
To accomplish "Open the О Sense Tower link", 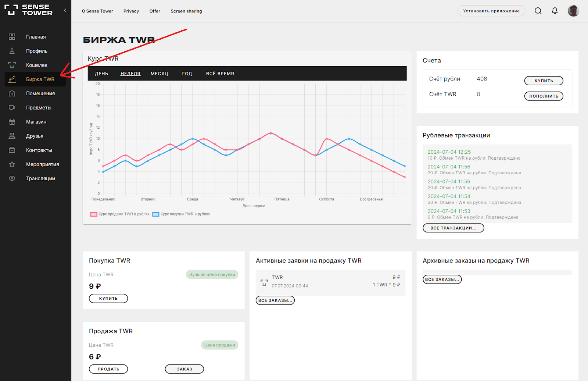I will [97, 11].
